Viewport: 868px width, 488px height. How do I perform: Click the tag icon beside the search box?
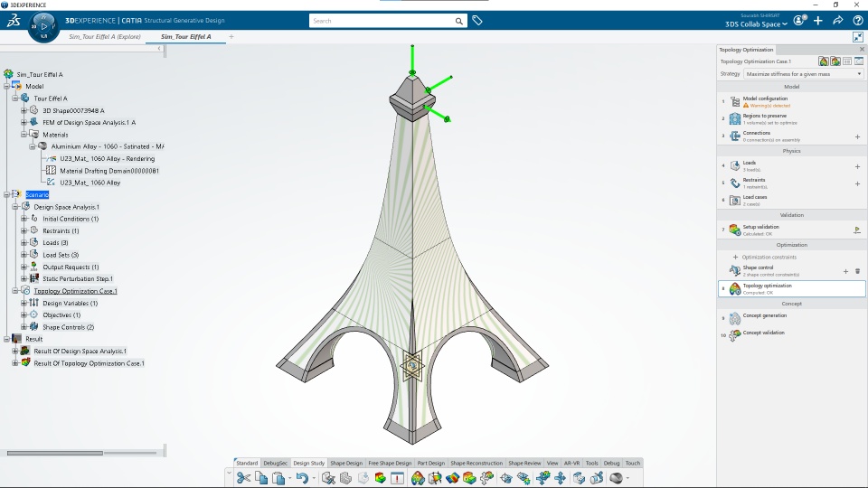point(477,21)
